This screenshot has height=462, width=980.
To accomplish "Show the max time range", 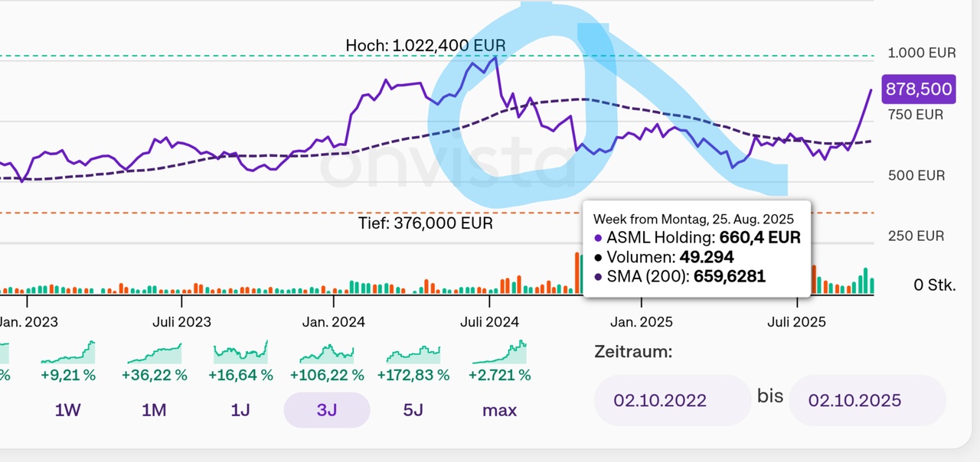I will 499,410.
